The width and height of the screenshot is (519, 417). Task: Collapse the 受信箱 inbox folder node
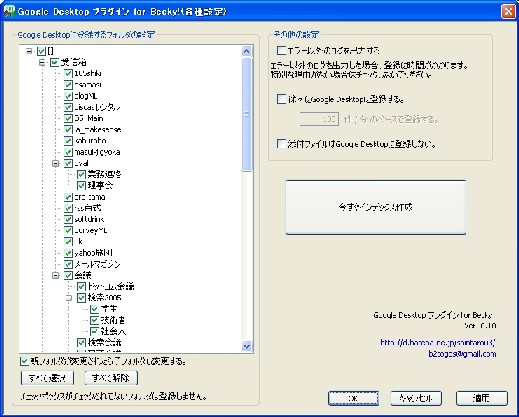click(x=42, y=62)
